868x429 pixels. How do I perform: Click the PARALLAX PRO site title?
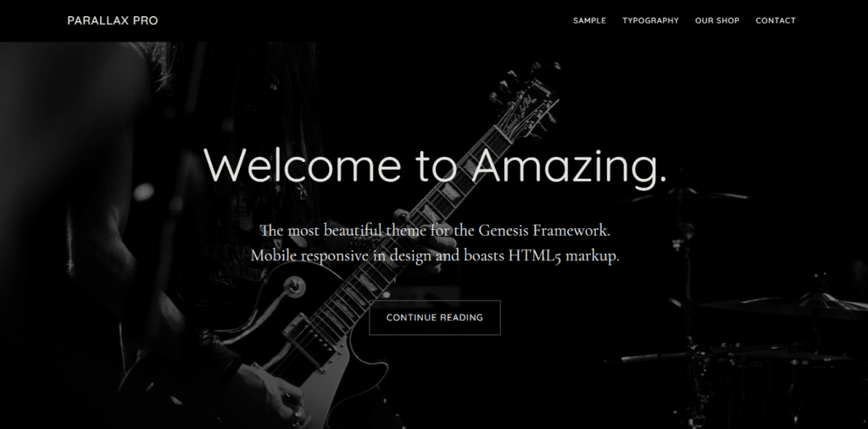113,20
